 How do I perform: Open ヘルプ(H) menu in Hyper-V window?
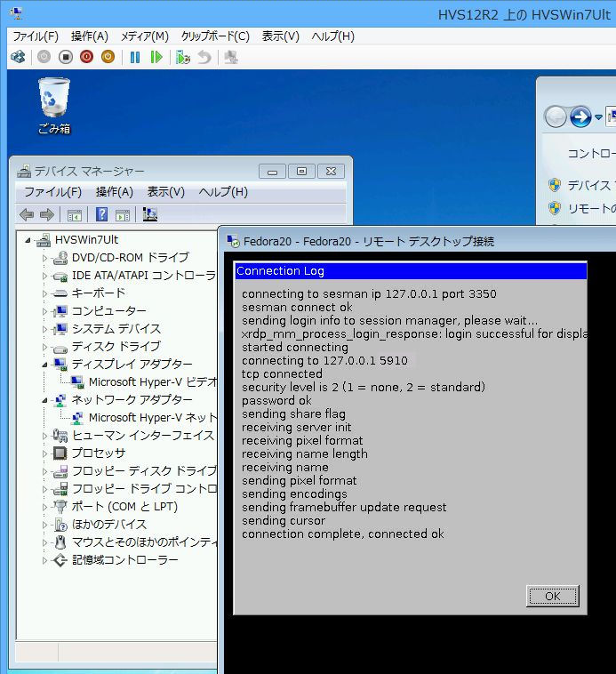(333, 36)
